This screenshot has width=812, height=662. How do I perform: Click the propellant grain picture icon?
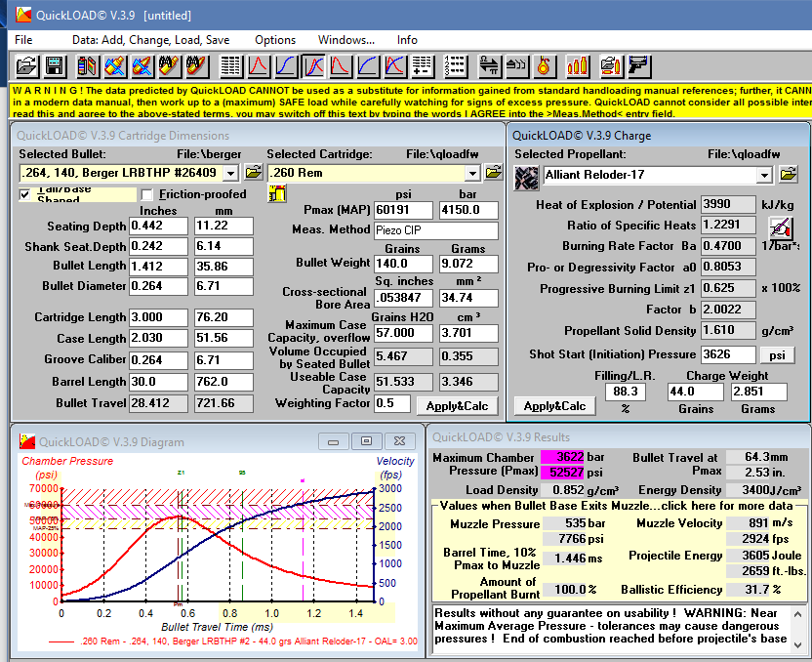(526, 178)
